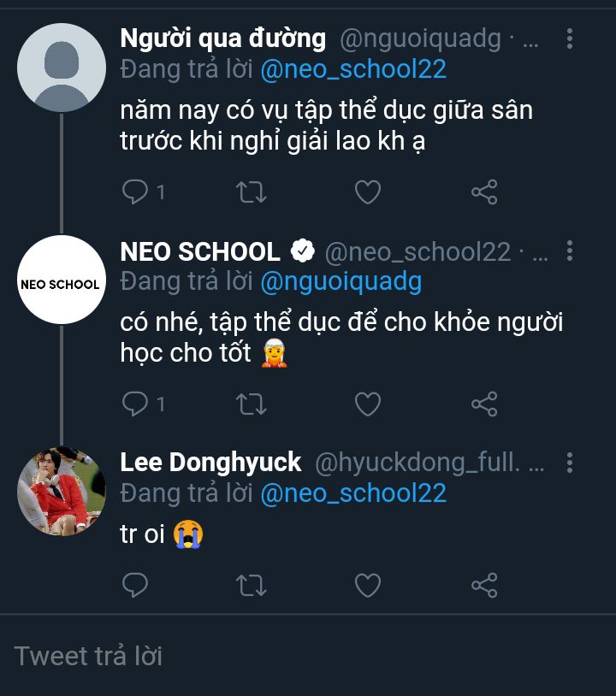
Task: Share Người qua đường's tweet
Action: pos(484,192)
